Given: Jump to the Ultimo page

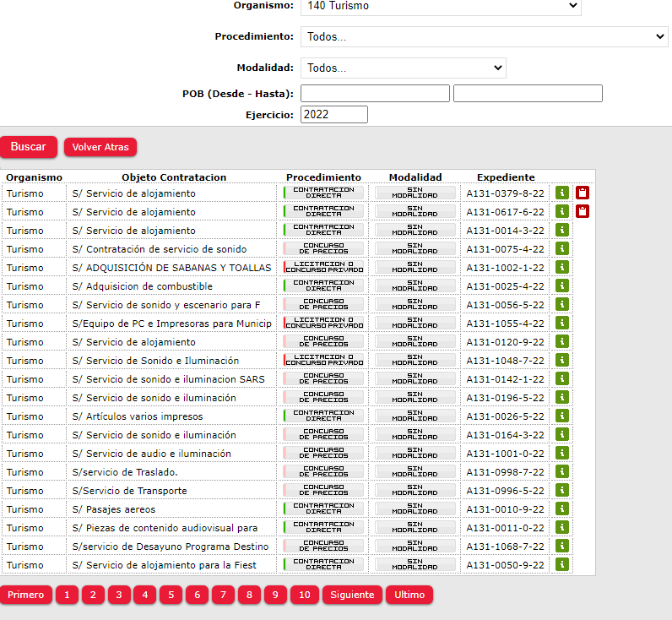Looking at the screenshot, I should (409, 595).
